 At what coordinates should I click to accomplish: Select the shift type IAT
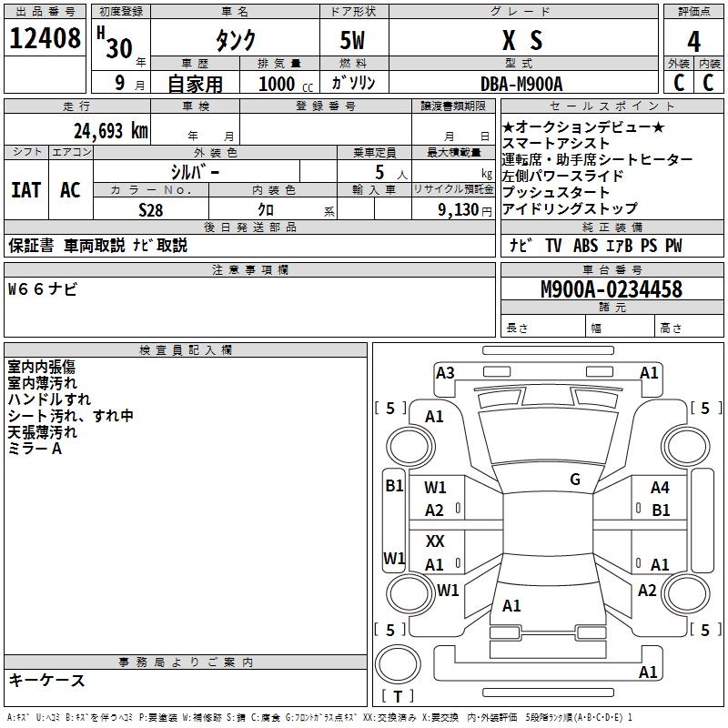26,190
